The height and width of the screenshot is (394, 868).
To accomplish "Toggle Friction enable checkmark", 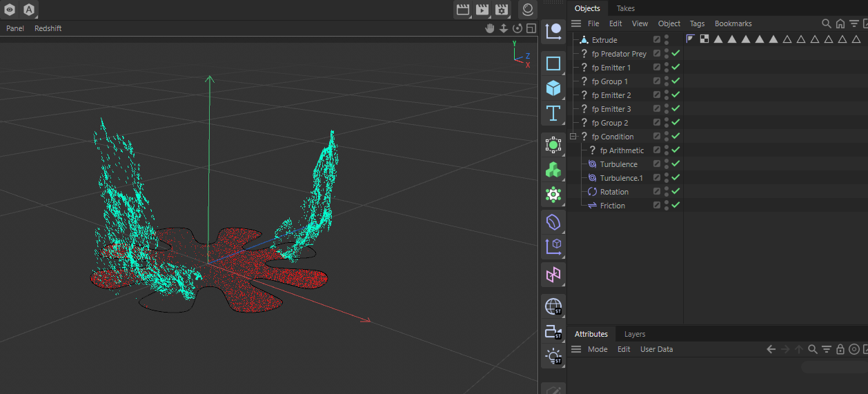I will point(676,206).
